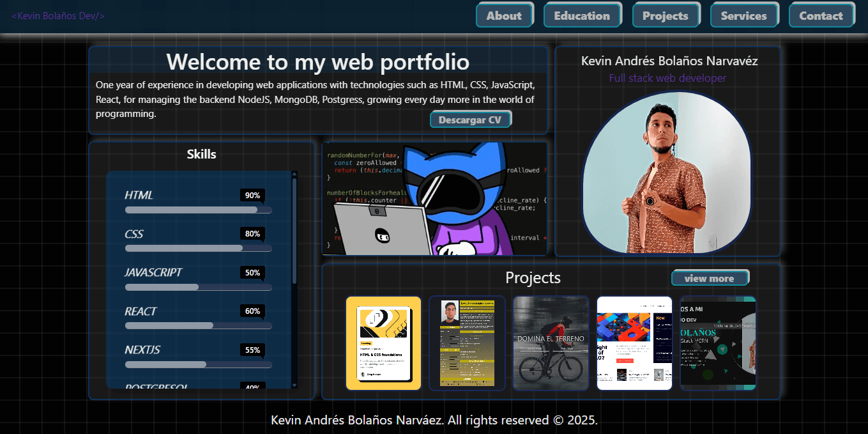
Task: Click the Full stack web developer subtitle
Action: click(x=668, y=78)
